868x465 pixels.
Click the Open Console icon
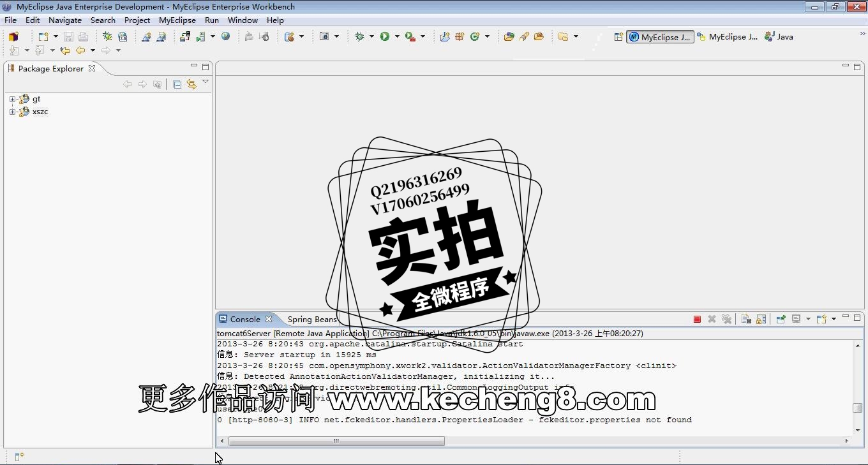coord(821,319)
